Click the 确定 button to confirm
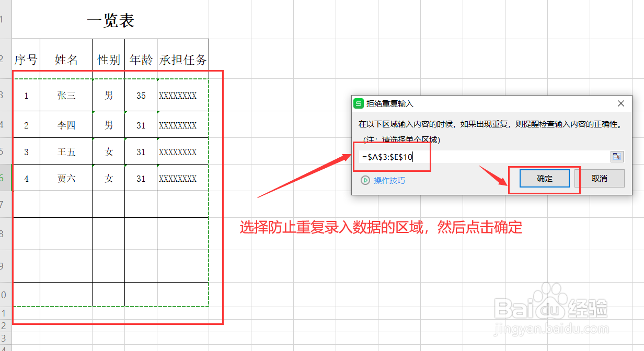 pos(544,178)
